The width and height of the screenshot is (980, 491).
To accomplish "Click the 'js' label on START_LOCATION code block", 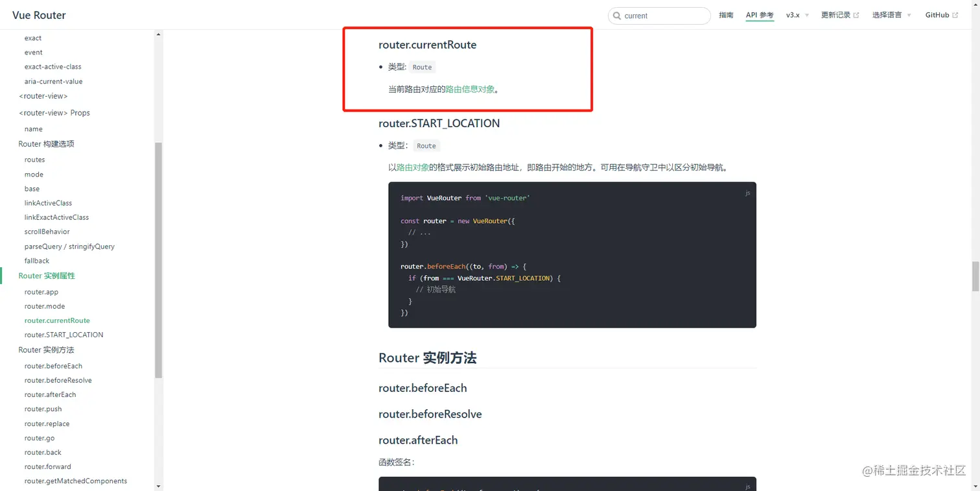I will coord(747,193).
